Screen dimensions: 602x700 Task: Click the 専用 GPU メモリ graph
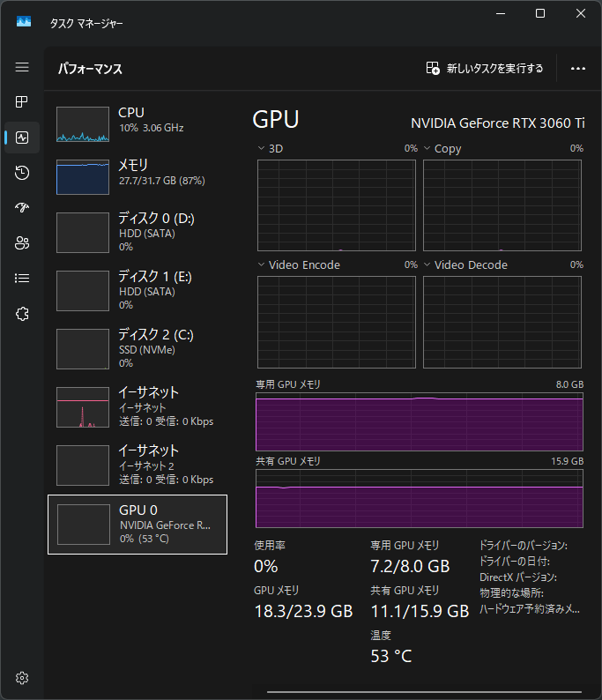(420, 422)
